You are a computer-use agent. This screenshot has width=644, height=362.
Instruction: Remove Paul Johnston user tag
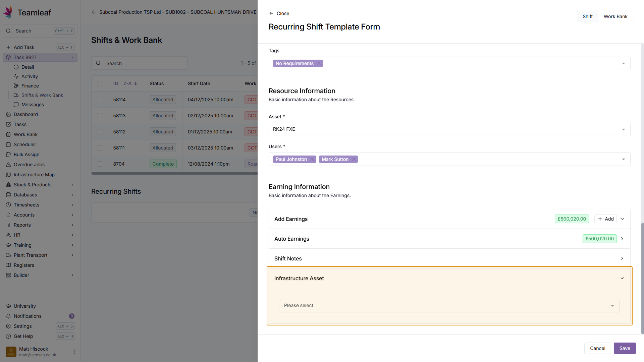click(312, 159)
